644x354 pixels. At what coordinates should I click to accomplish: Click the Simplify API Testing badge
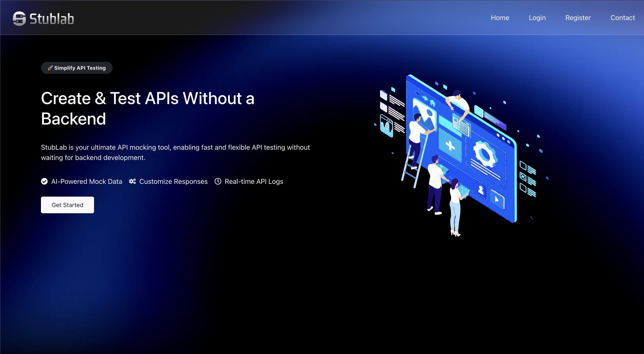(x=77, y=68)
